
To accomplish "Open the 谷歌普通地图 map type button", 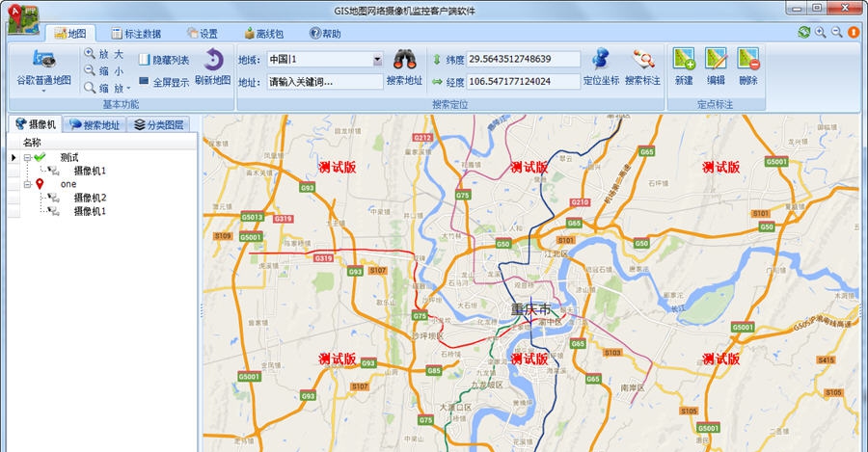I will [x=43, y=68].
